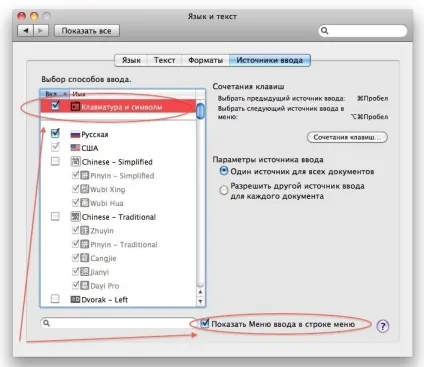The width and height of the screenshot is (424, 367).
Task: Click the Russian flag icon
Action: pos(75,134)
